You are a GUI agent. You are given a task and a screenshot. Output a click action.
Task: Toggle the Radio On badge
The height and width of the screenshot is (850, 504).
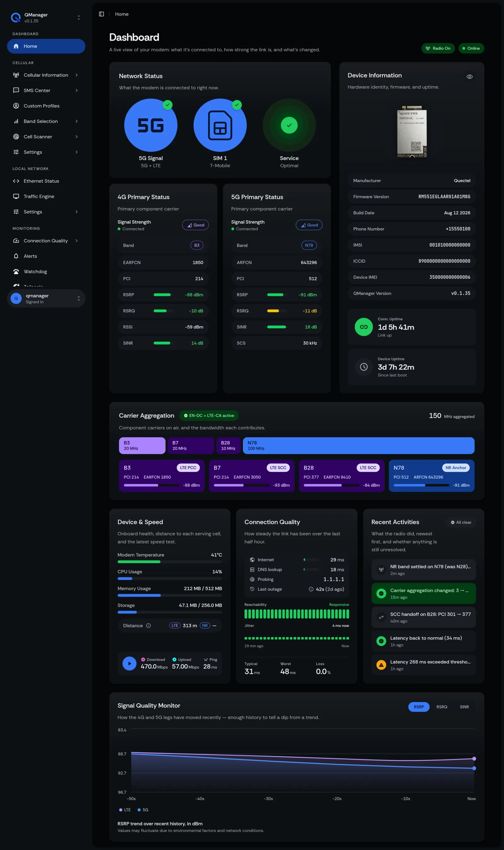coord(438,48)
